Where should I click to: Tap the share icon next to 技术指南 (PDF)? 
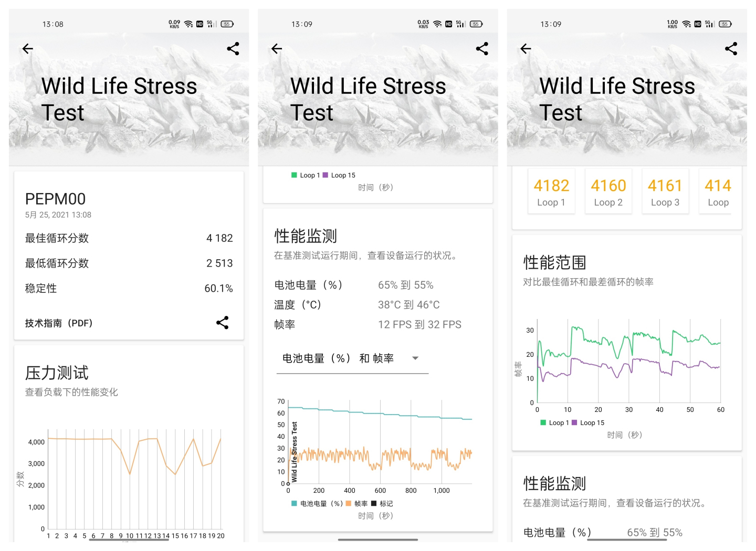pyautogui.click(x=223, y=323)
